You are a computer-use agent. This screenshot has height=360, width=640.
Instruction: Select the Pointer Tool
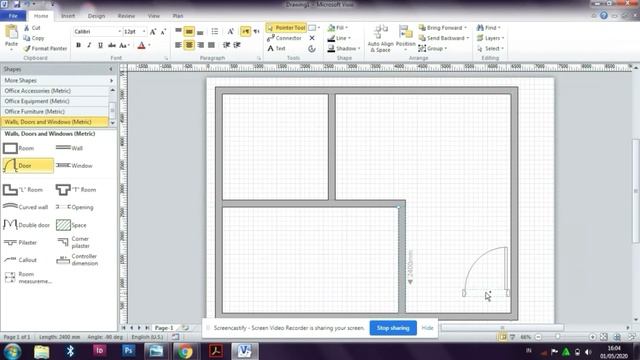click(x=286, y=28)
